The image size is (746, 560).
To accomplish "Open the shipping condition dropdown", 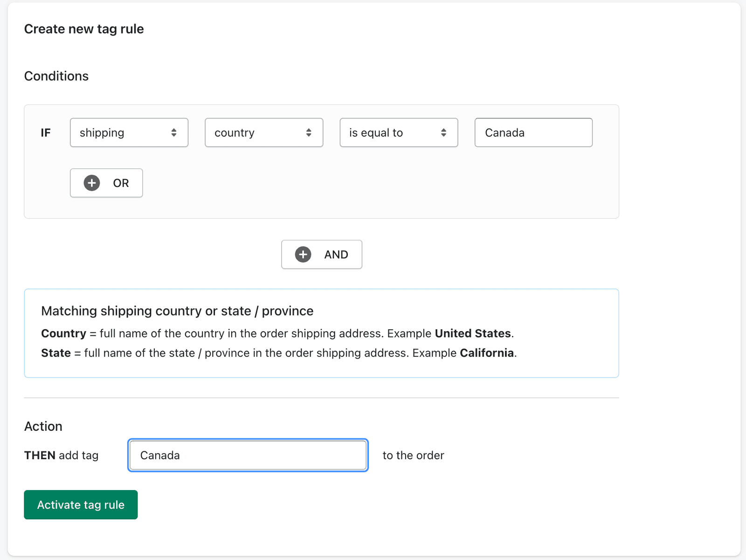I will 129,132.
